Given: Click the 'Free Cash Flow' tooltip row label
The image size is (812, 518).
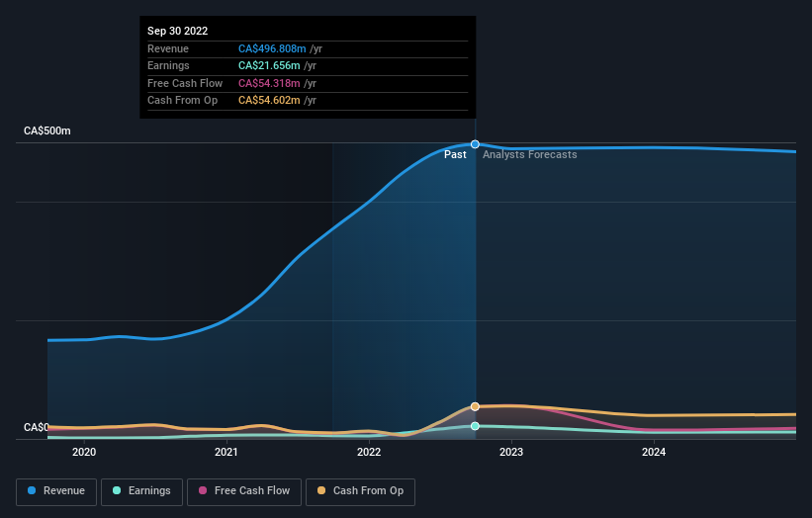Looking at the screenshot, I should [x=185, y=83].
